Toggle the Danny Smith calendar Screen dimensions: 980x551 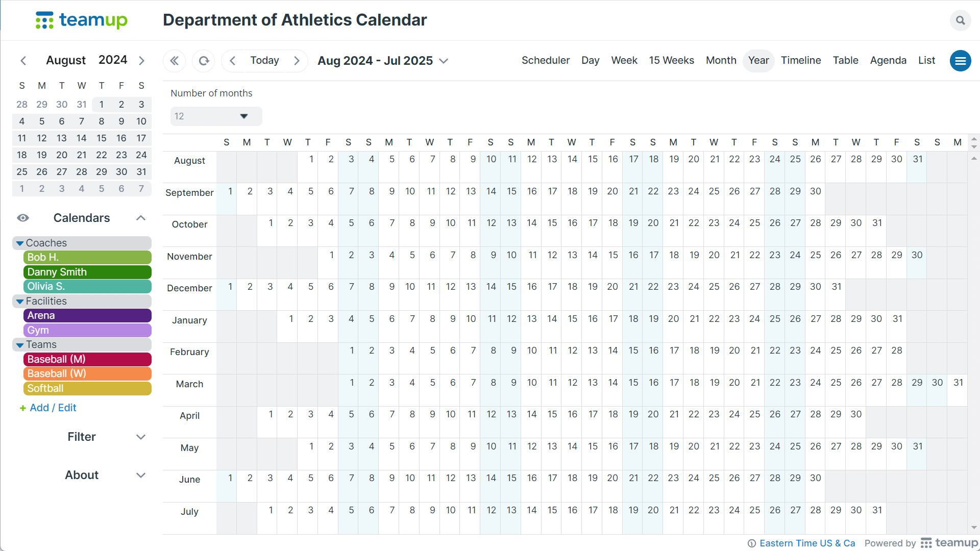[x=87, y=272]
